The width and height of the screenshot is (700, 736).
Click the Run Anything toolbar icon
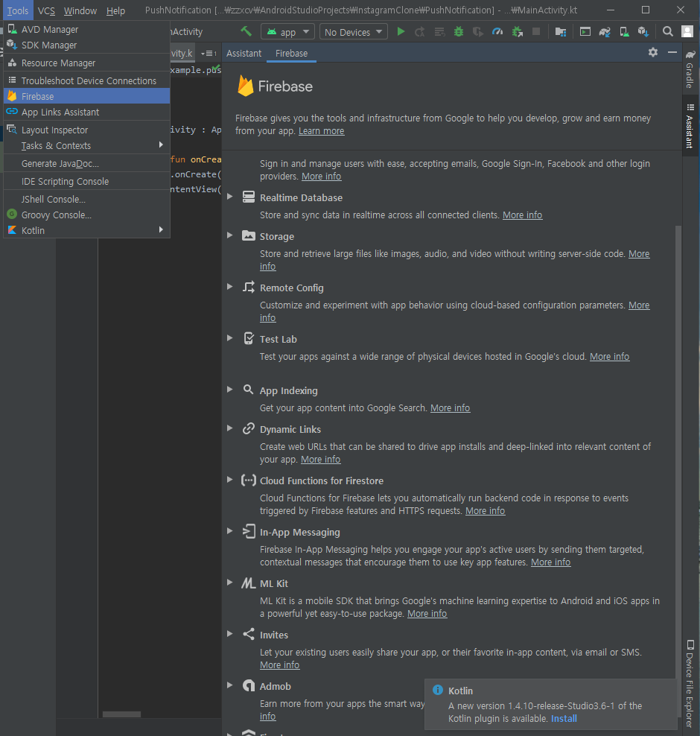(585, 31)
